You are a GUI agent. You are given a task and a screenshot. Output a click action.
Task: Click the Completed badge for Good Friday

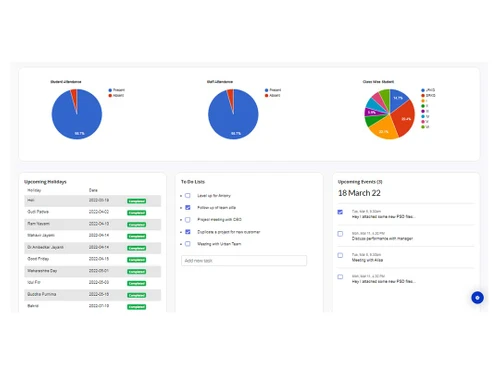pos(137,260)
